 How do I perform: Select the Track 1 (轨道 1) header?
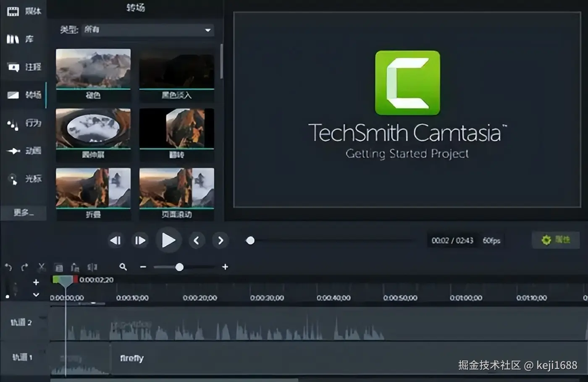24,357
